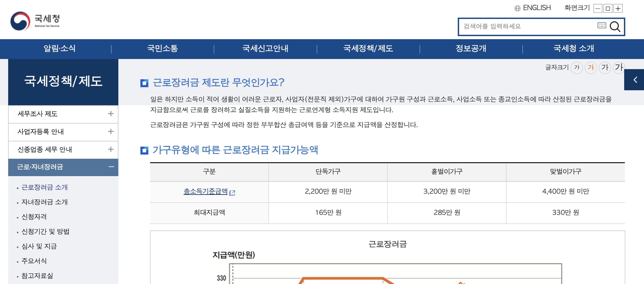Reset screen size with square icon

(608, 9)
